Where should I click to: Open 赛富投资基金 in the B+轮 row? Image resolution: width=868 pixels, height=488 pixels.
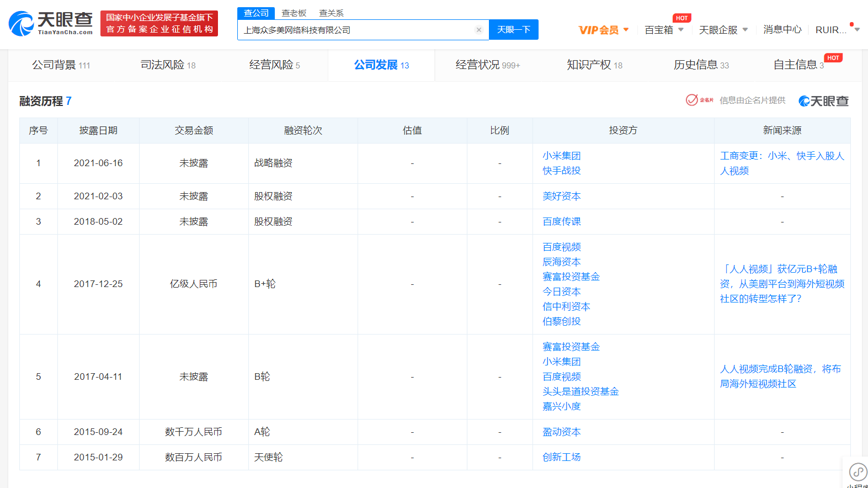click(571, 277)
